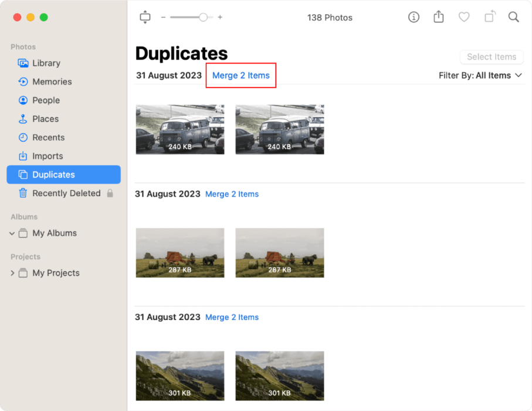This screenshot has height=411, width=532.
Task: Click the Select Items button
Action: (492, 57)
